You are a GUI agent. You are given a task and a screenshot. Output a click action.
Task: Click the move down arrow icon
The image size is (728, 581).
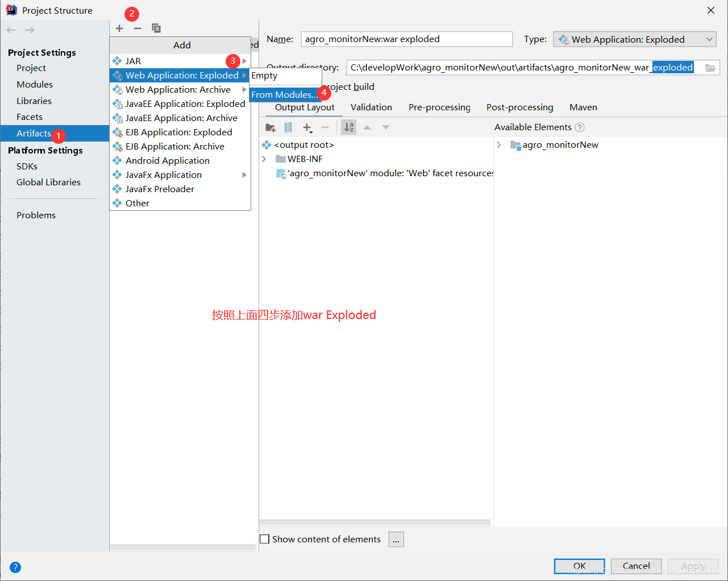pyautogui.click(x=386, y=127)
